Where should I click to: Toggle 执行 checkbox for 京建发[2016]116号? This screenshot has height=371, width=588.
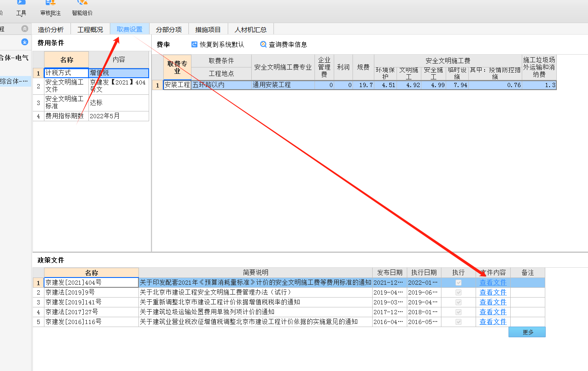tap(459, 322)
